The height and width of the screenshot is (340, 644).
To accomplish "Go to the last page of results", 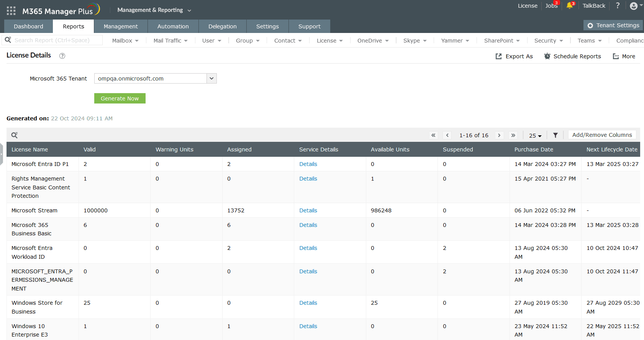I will [x=513, y=135].
